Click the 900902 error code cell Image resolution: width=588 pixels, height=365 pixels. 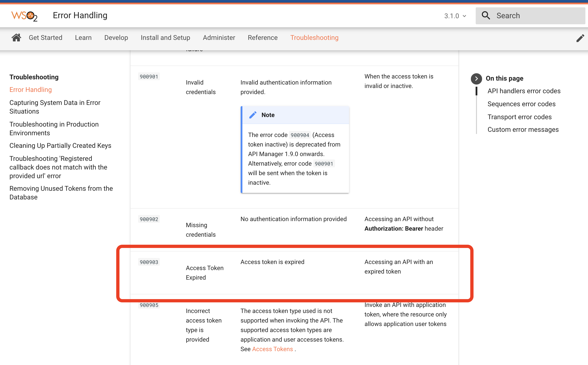point(149,219)
